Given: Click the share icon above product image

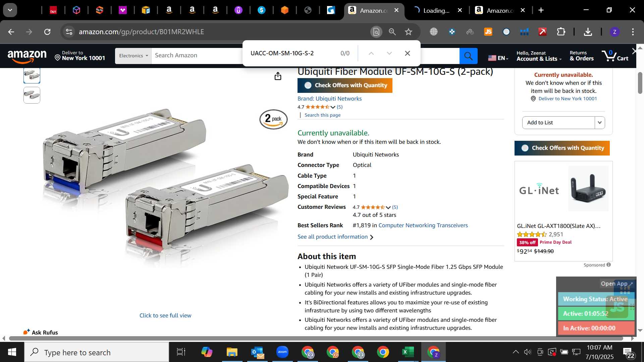Looking at the screenshot, I should (278, 76).
